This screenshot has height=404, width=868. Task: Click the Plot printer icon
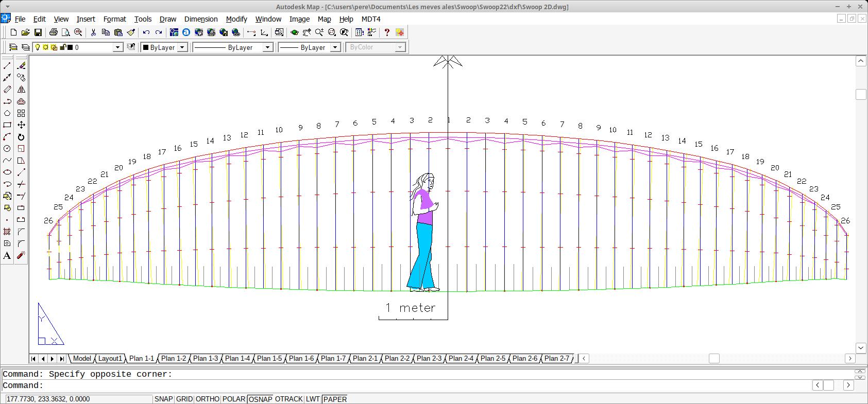coord(53,32)
